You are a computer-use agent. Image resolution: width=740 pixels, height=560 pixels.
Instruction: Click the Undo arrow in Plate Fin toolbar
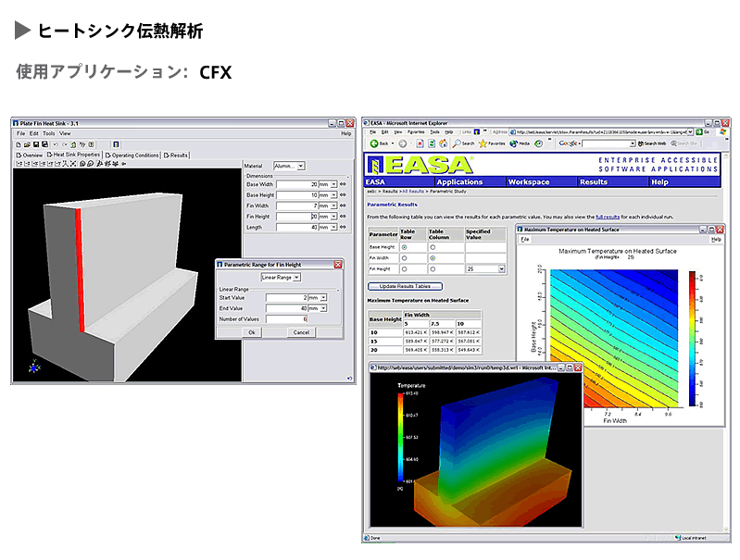click(56, 144)
